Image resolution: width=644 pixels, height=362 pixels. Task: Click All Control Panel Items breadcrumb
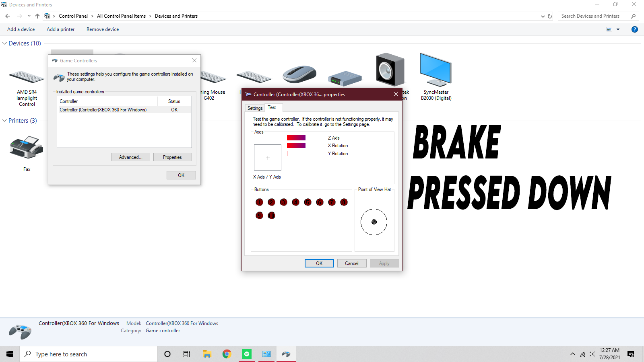(x=121, y=16)
